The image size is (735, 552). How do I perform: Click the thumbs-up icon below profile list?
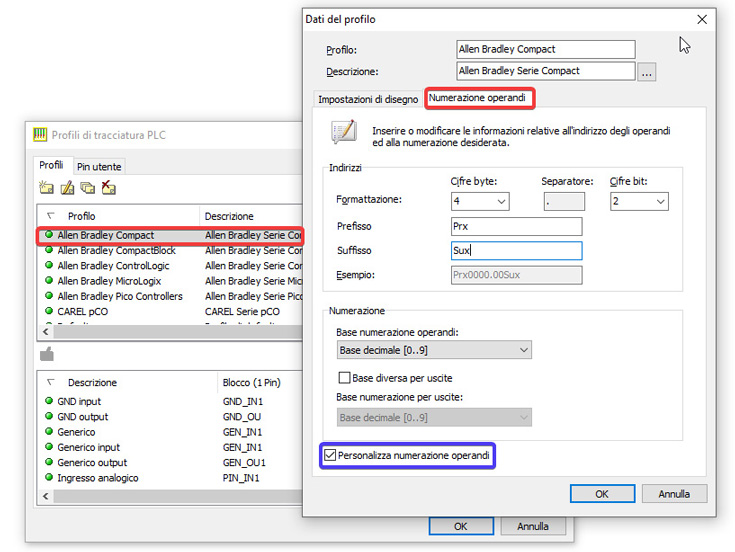pos(47,354)
